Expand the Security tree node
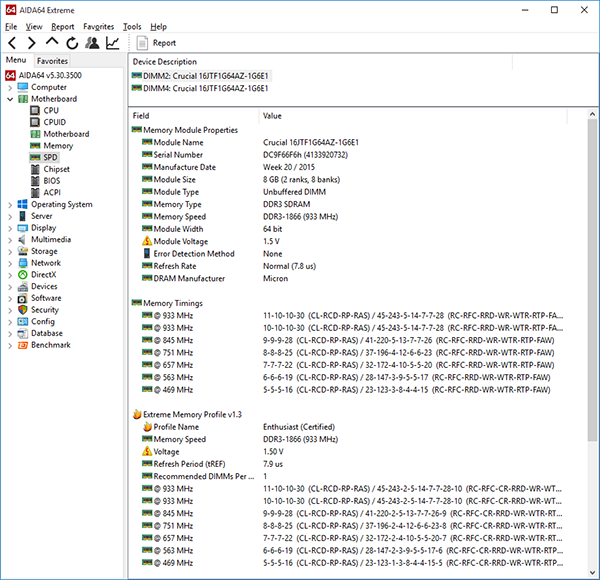Screen dimensions: 600x580 [x=10, y=310]
